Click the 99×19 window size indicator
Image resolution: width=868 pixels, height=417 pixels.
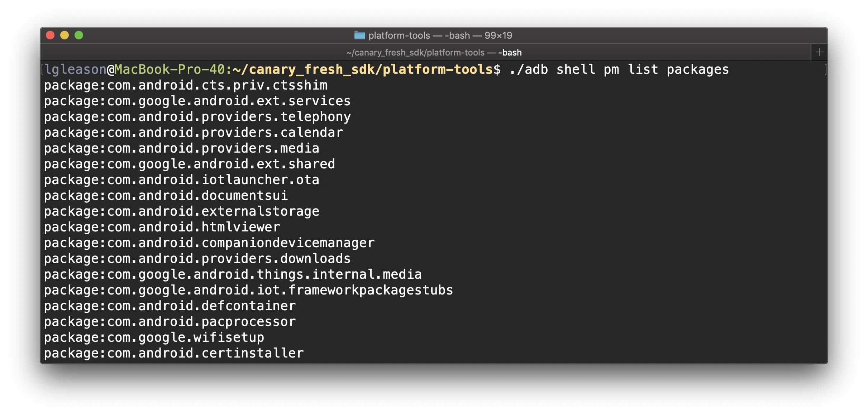(x=498, y=35)
